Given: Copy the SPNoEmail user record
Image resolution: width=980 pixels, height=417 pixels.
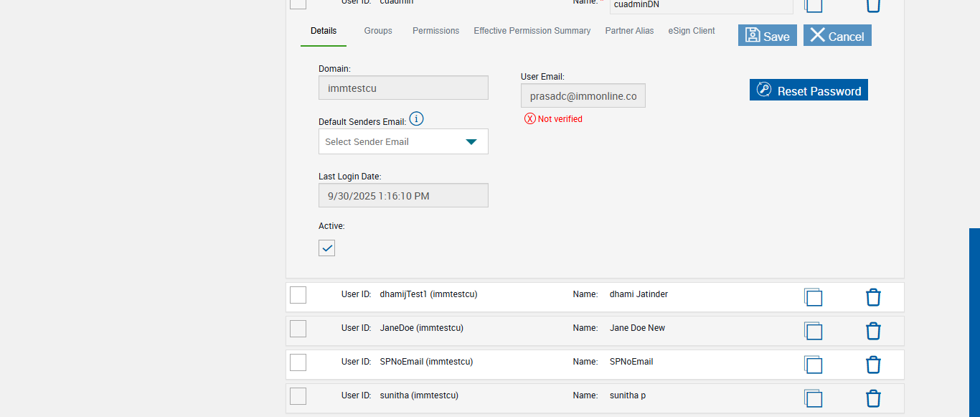Looking at the screenshot, I should click(x=813, y=365).
